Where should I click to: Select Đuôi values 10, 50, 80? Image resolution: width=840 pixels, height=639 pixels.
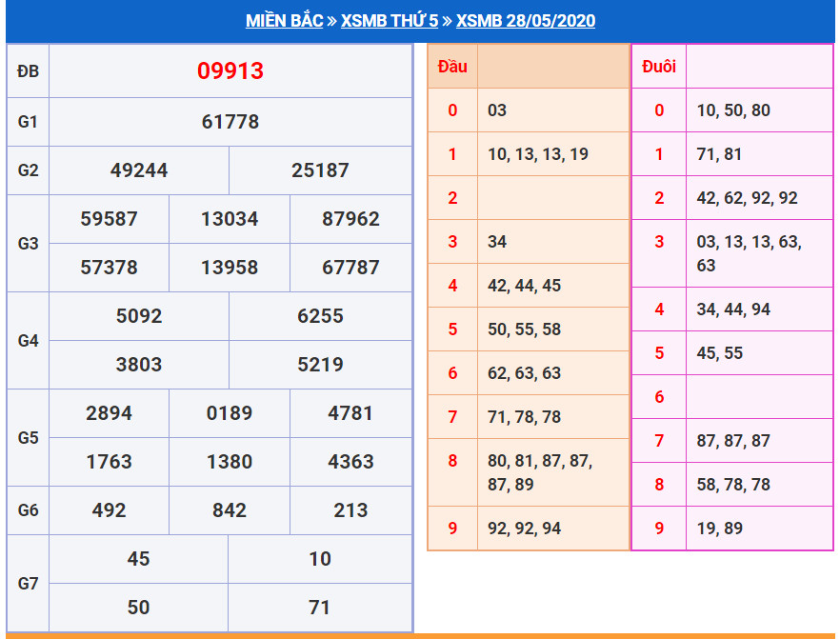pyautogui.click(x=733, y=110)
